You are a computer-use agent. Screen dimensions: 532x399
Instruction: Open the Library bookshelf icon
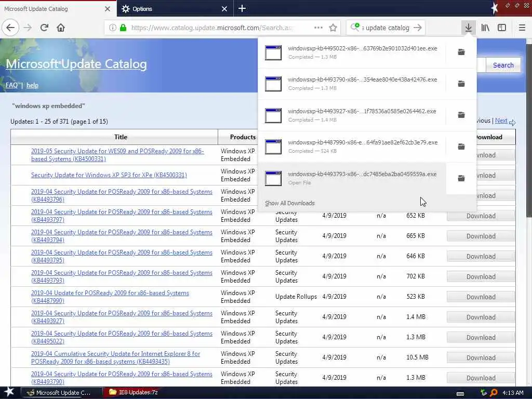point(485,28)
